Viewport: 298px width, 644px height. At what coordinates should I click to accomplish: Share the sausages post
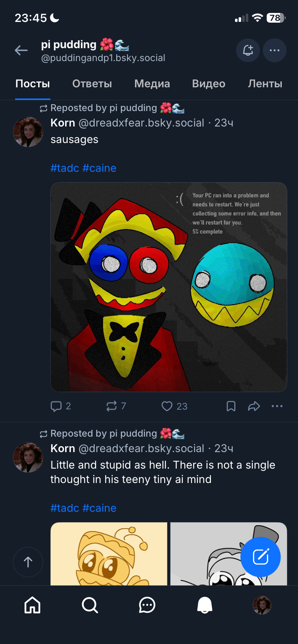tap(254, 406)
